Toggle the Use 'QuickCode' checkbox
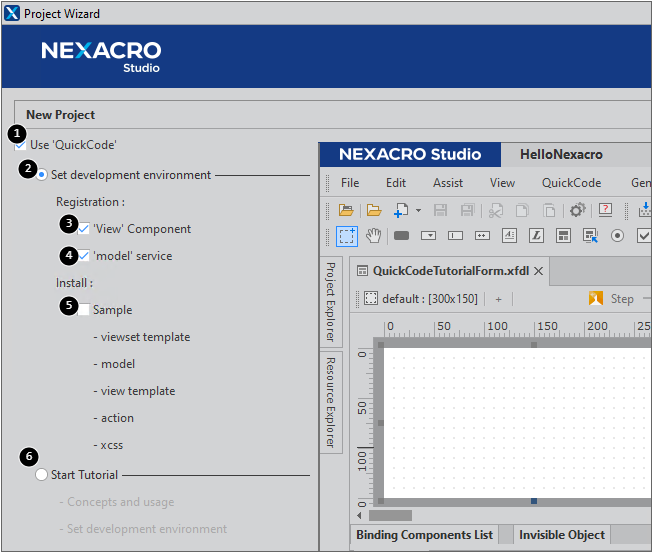 click(21, 145)
